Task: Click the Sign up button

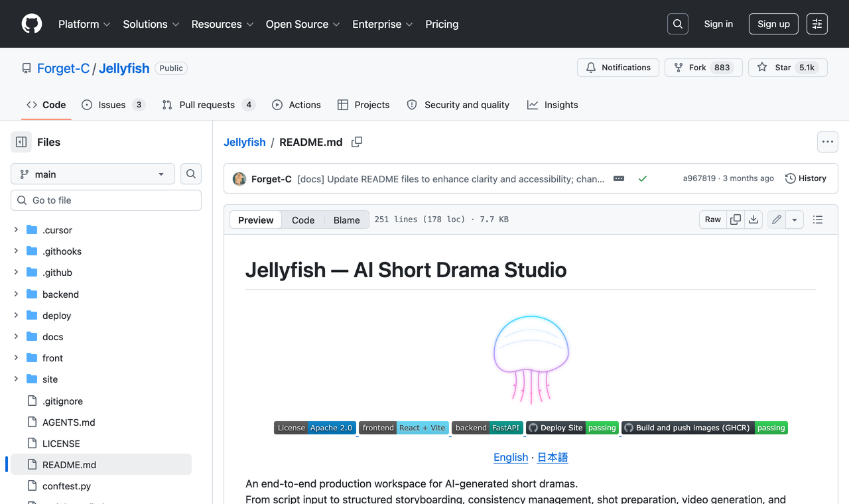Action: 773,24
